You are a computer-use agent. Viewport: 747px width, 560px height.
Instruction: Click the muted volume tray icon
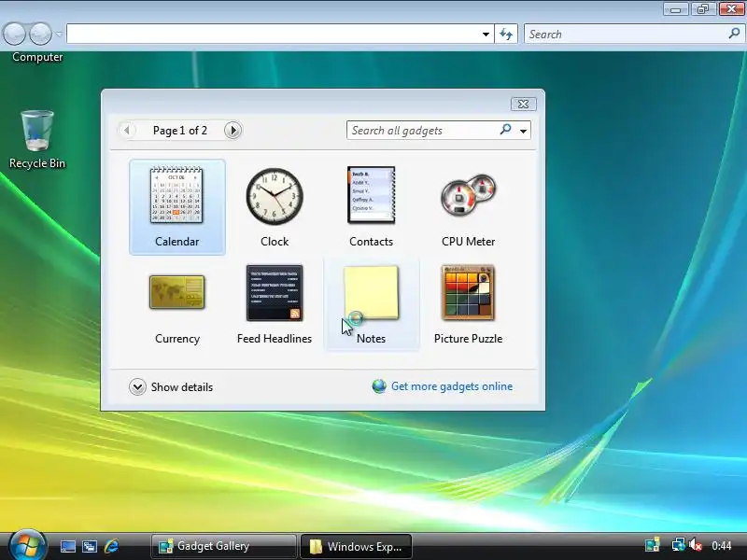696,546
